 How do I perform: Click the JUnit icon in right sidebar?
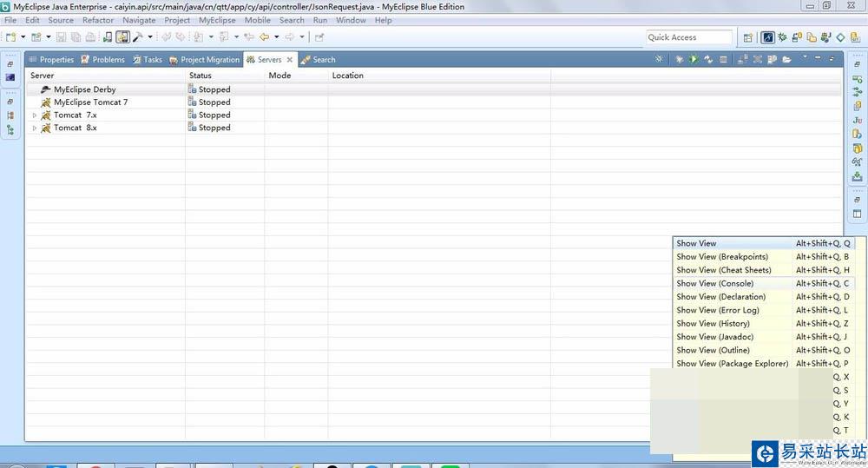click(x=857, y=120)
